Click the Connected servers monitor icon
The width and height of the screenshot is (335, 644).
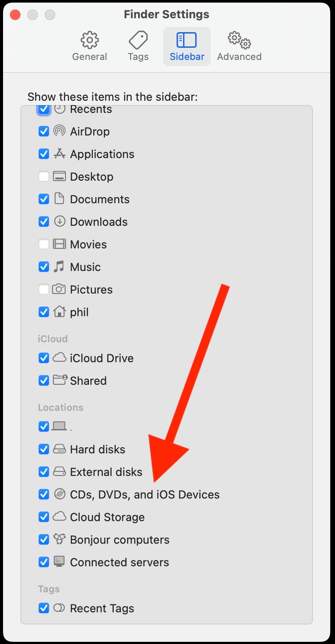pos(59,561)
